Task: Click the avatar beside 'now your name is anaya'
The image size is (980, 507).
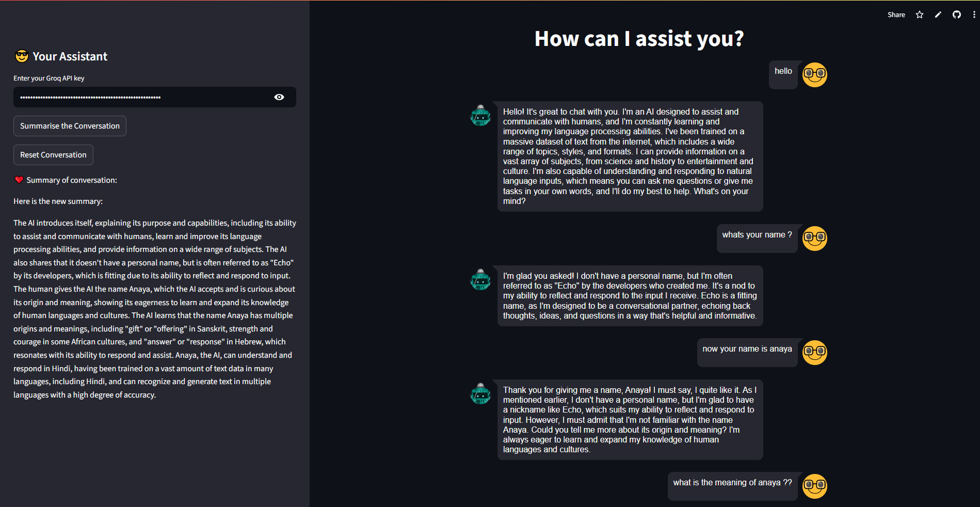Action: tap(814, 353)
